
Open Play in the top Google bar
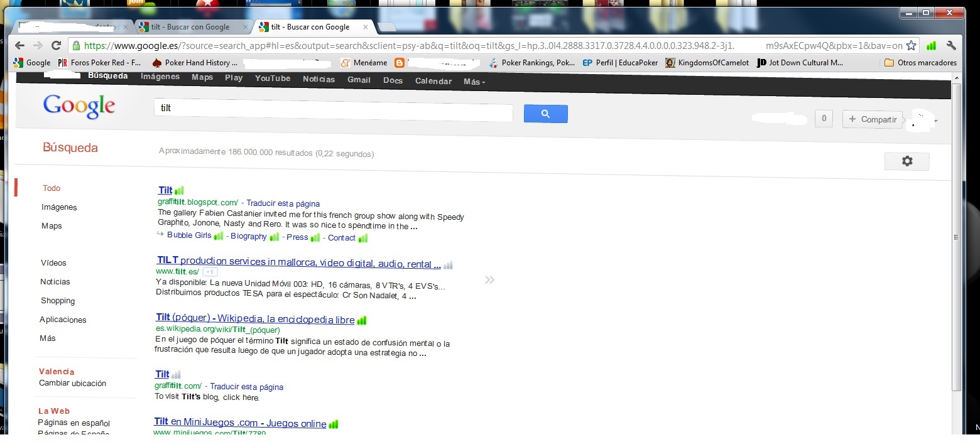(234, 78)
